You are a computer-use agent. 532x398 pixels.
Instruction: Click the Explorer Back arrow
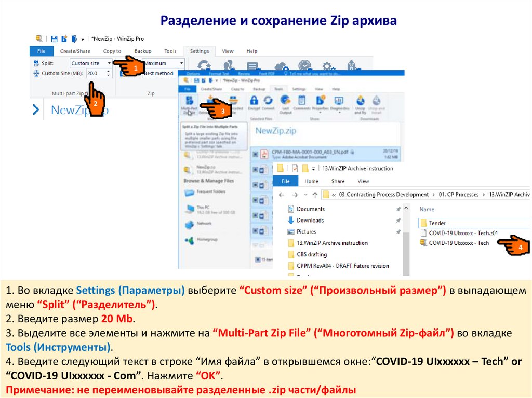(x=281, y=195)
